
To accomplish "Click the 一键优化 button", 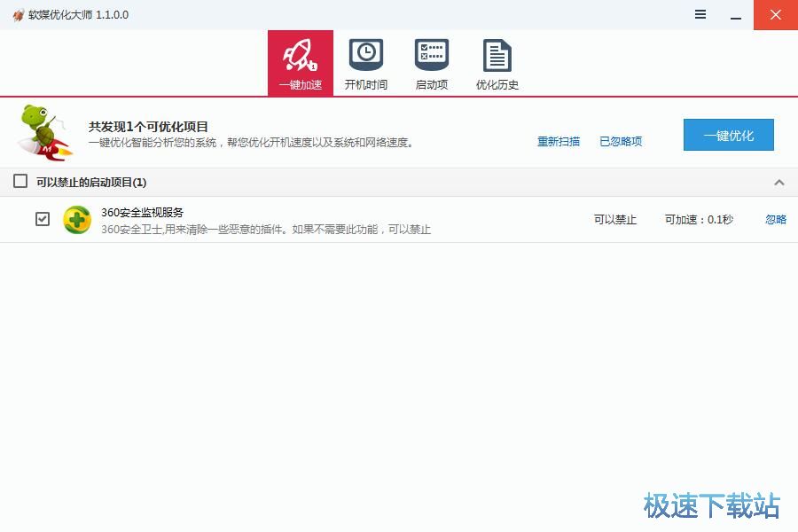I will (x=728, y=135).
